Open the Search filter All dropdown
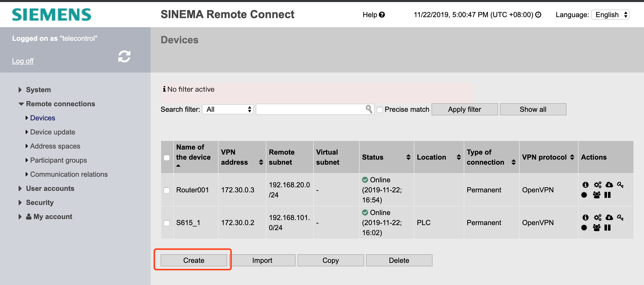This screenshot has height=285, width=644. click(x=228, y=109)
